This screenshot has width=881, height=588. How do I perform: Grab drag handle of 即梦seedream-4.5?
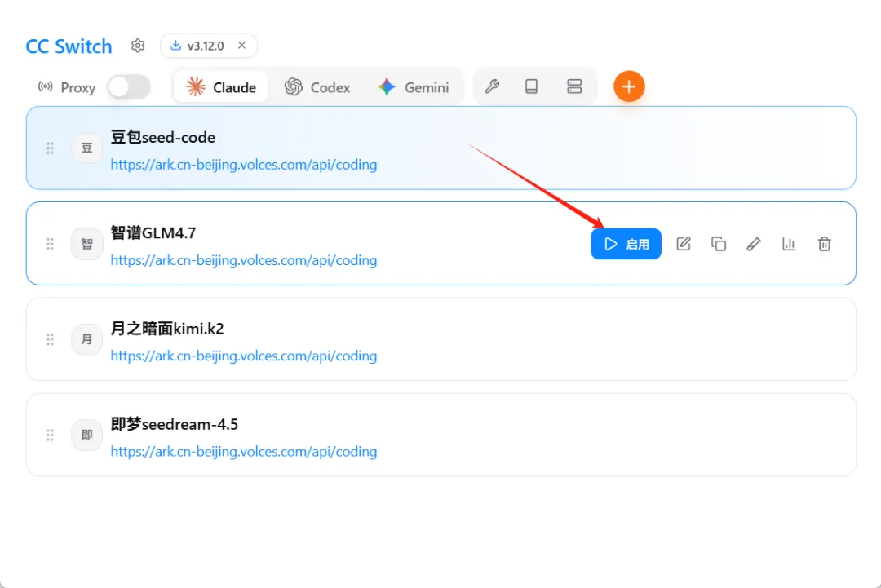pyautogui.click(x=50, y=435)
